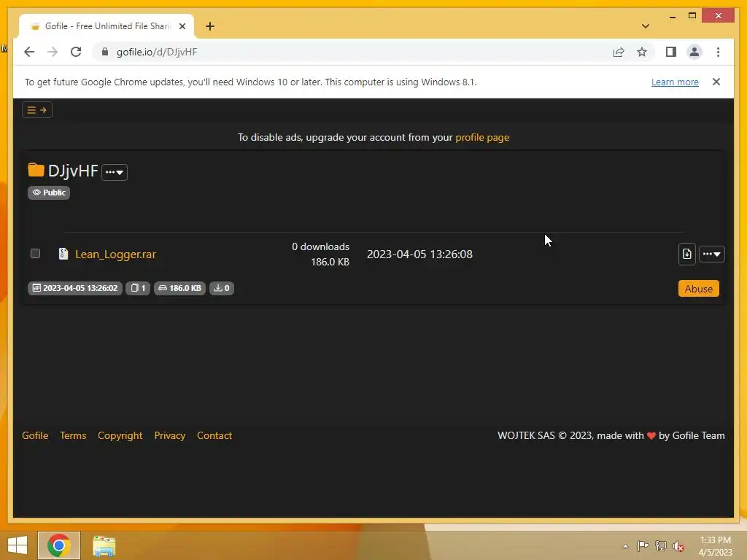Open the Lean_Logger.rar file link
This screenshot has width=747, height=560.
click(115, 254)
